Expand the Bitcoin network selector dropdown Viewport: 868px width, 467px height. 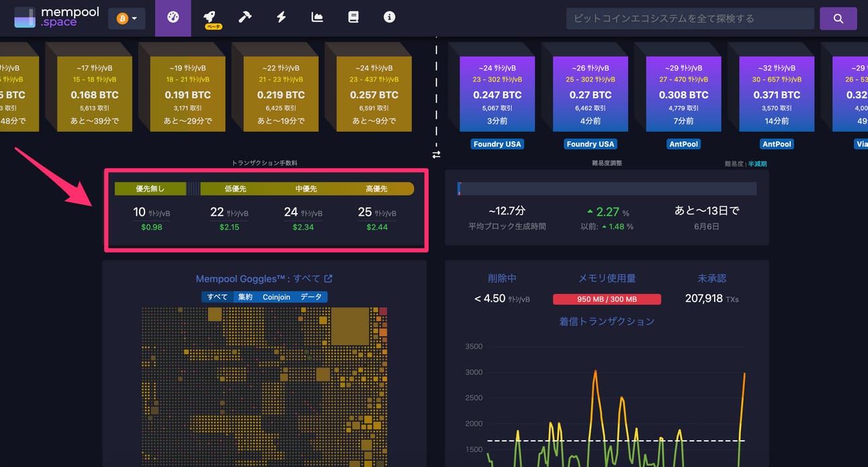[x=127, y=18]
